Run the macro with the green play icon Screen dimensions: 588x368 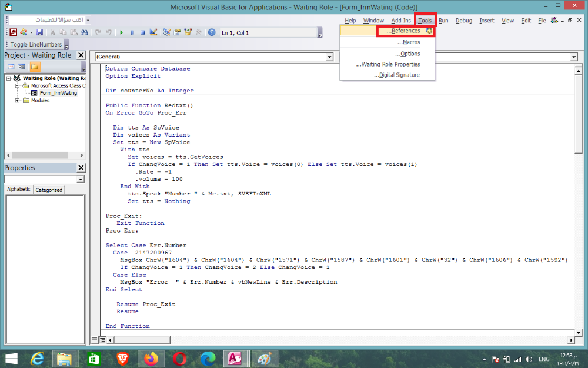pyautogui.click(x=121, y=32)
